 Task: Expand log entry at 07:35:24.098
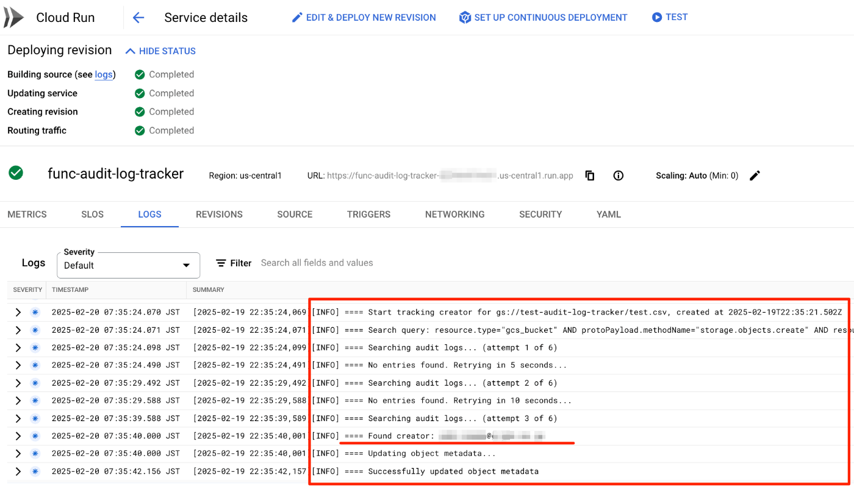(x=18, y=347)
